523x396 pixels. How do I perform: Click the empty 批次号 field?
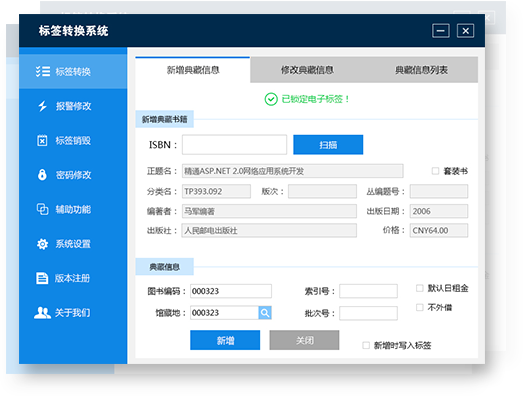(x=368, y=313)
